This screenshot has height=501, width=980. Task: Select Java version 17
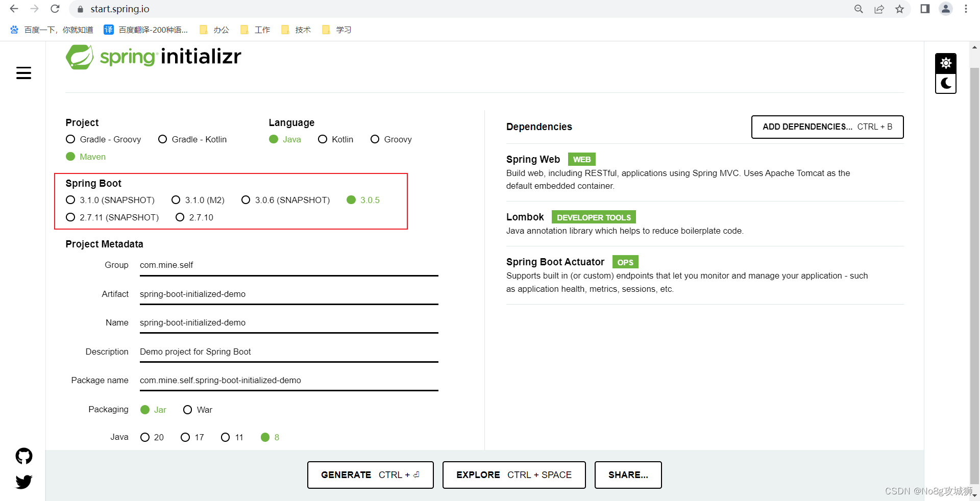click(x=192, y=437)
